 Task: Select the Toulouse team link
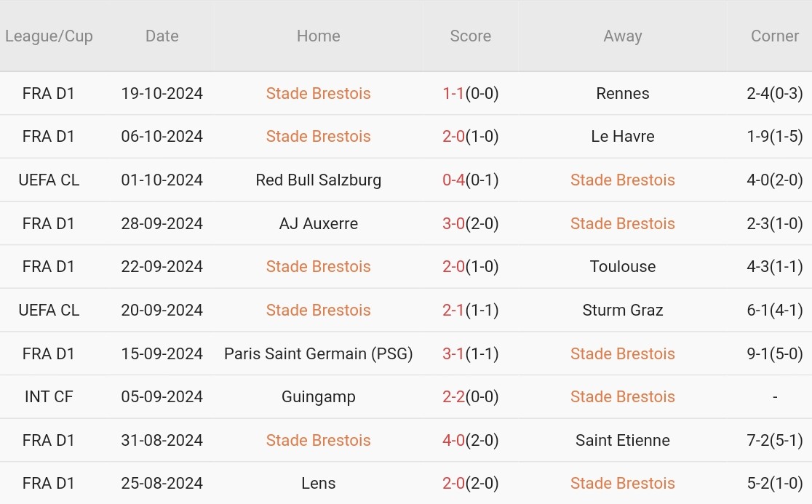click(622, 266)
